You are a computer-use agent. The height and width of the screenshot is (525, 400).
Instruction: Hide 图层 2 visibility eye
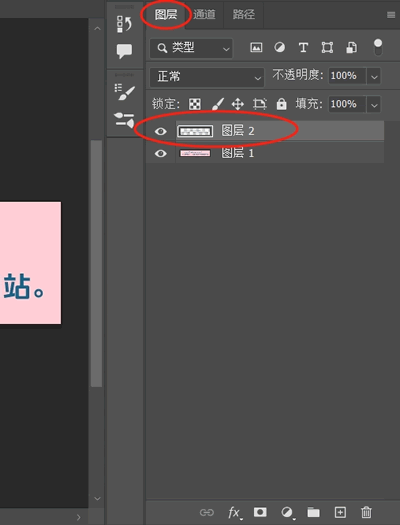(161, 131)
